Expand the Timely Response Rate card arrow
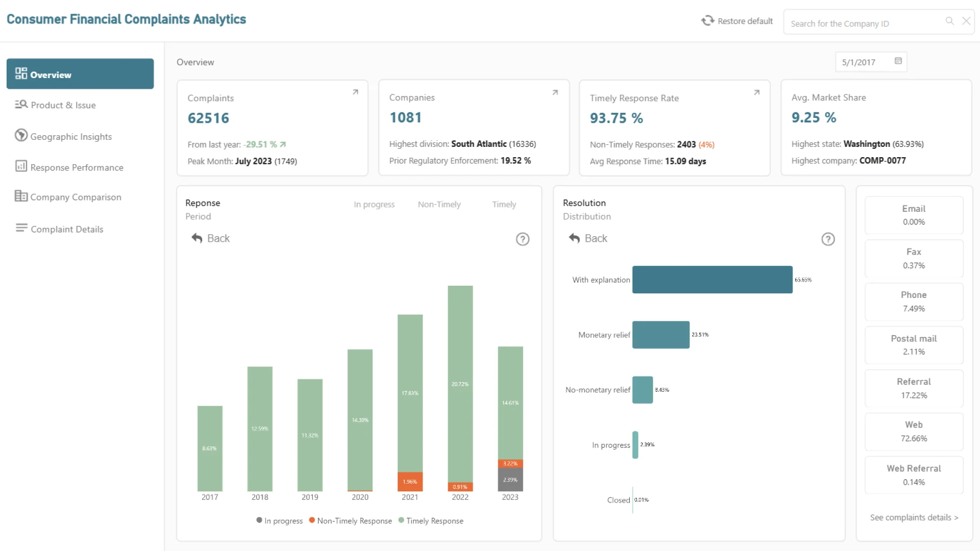 coord(756,92)
